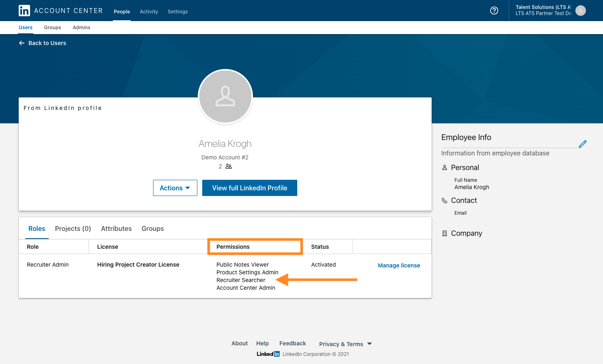The width and height of the screenshot is (603, 364).
Task: Click the Contact phone icon
Action: click(445, 200)
